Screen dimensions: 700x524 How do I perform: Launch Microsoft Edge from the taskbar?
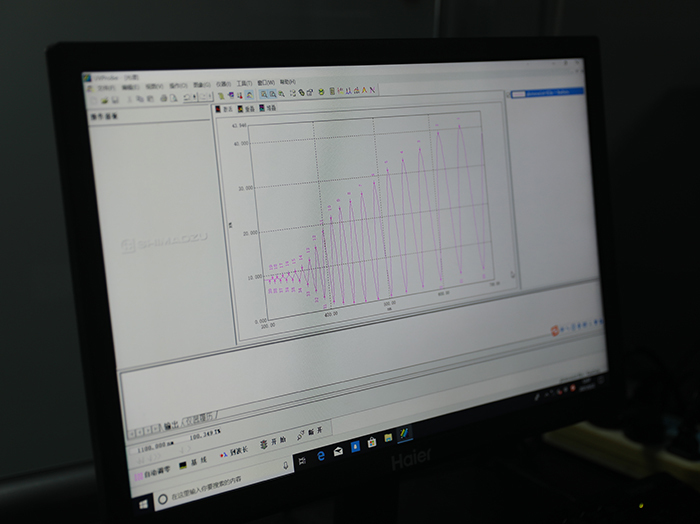[x=320, y=453]
